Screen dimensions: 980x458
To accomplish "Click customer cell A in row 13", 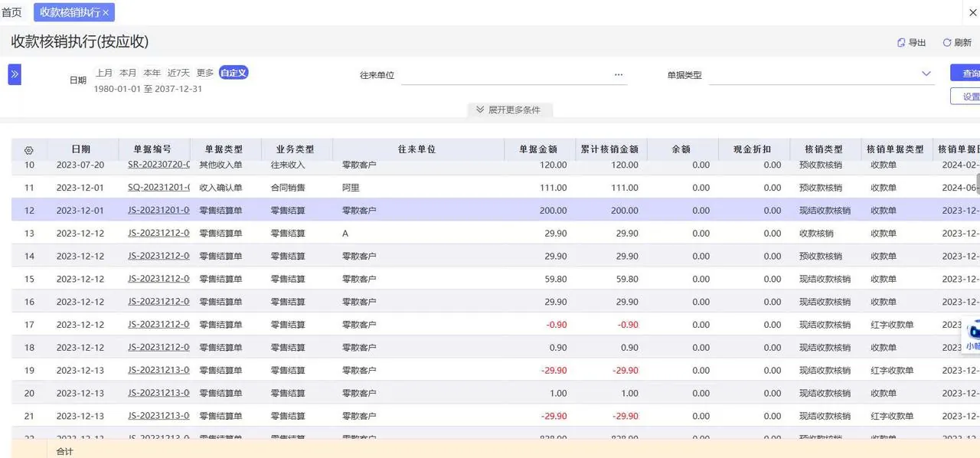I will coord(345,234).
